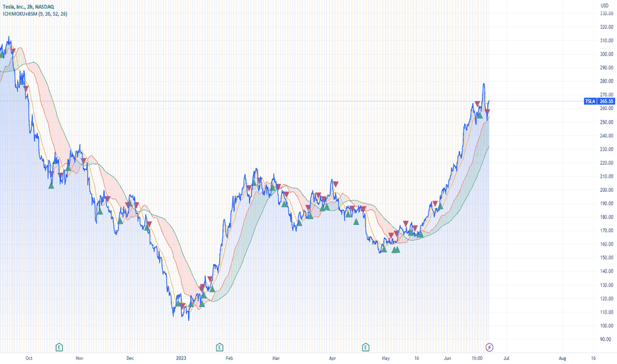The image size is (617, 364).
Task: Click the earnings E icon just before Feb
Action: tap(220, 347)
